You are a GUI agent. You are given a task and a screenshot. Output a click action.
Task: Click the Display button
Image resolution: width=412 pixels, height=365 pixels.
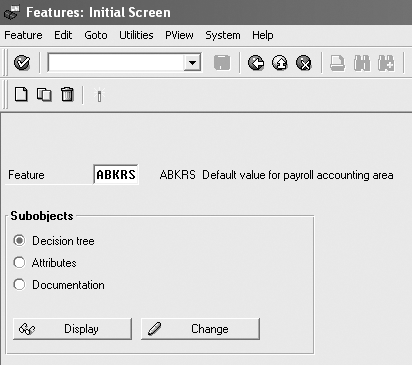click(72, 329)
